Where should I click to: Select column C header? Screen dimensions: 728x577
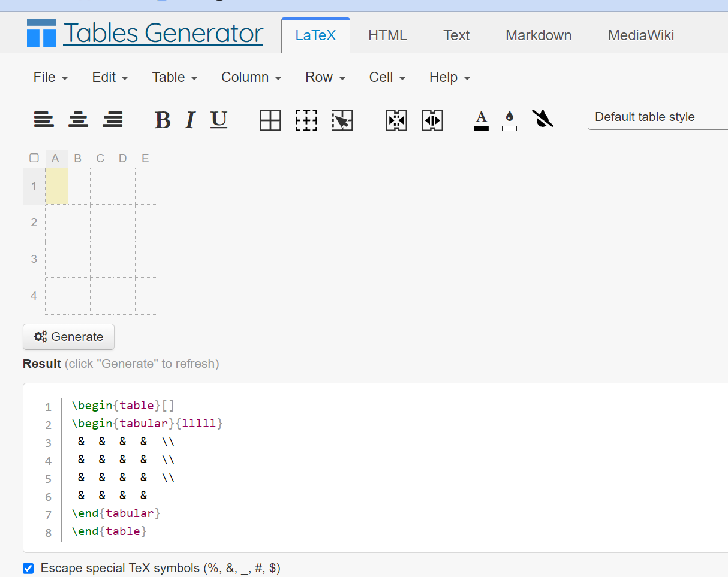click(x=100, y=159)
